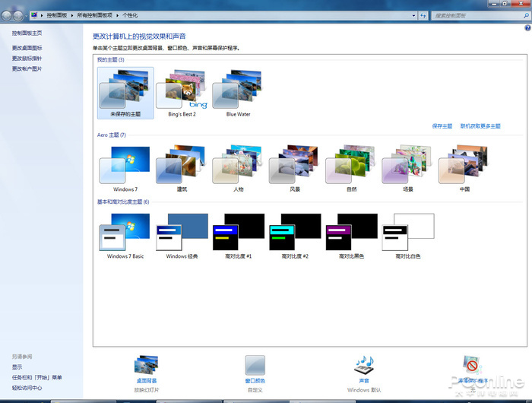This screenshot has width=532, height=403.
Task: Expand the arrow after 控制面板 in breadcrumb
Action: click(x=72, y=15)
